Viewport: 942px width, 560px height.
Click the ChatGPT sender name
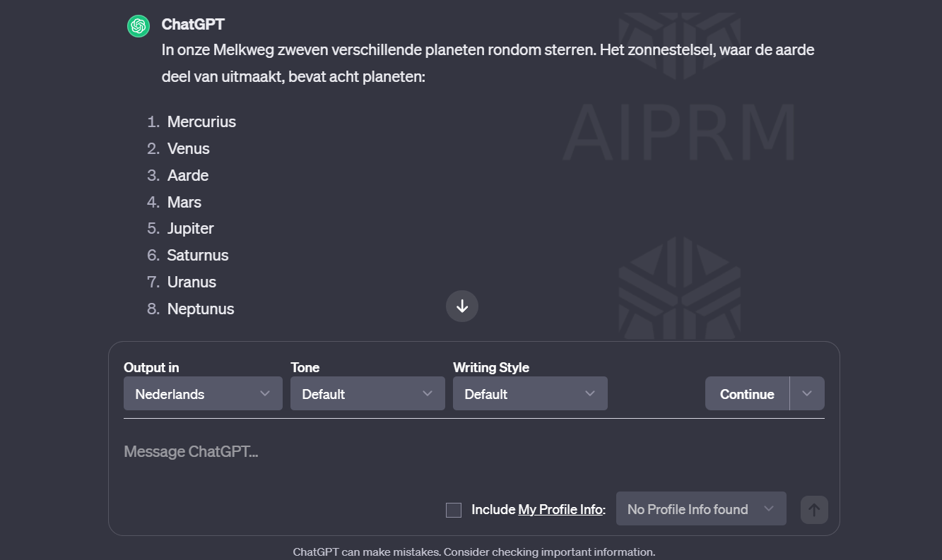193,24
